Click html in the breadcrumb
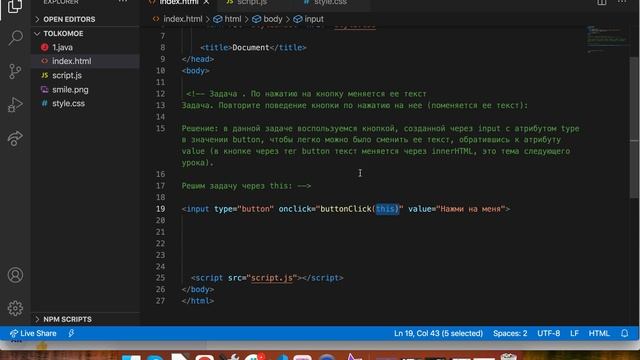The image size is (640, 360). coord(232,19)
